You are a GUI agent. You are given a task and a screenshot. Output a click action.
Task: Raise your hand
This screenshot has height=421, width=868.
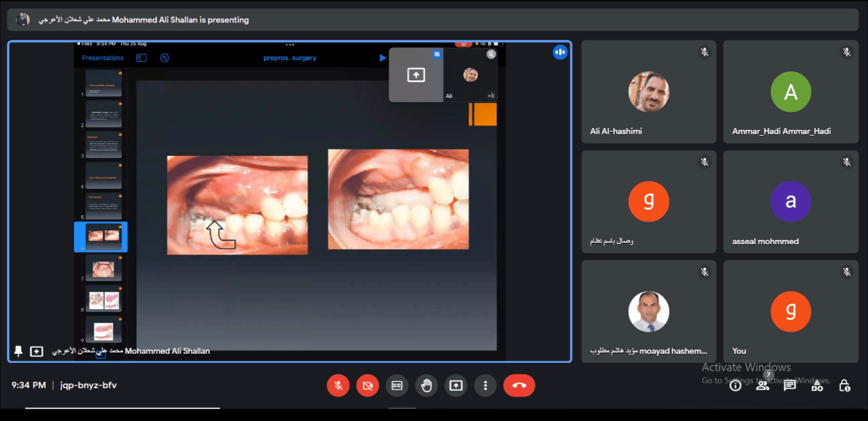point(426,385)
